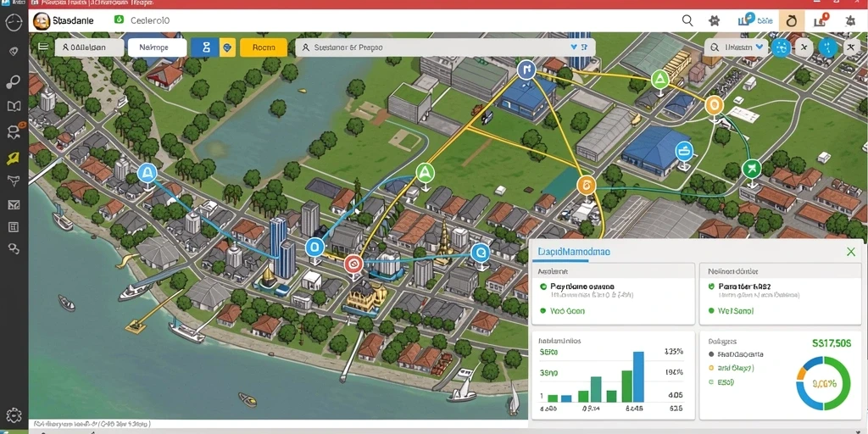This screenshot has width=868, height=434.
Task: Select the white Nekrope tab on map toolbar
Action: click(157, 47)
